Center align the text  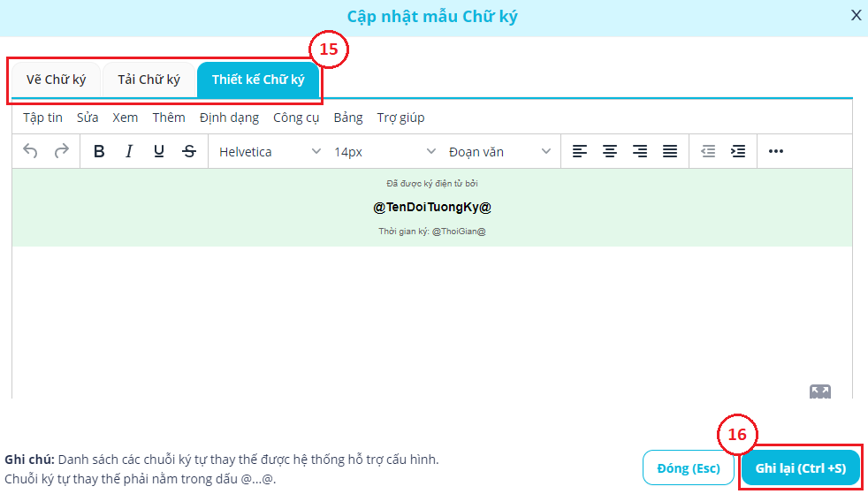[x=610, y=151]
